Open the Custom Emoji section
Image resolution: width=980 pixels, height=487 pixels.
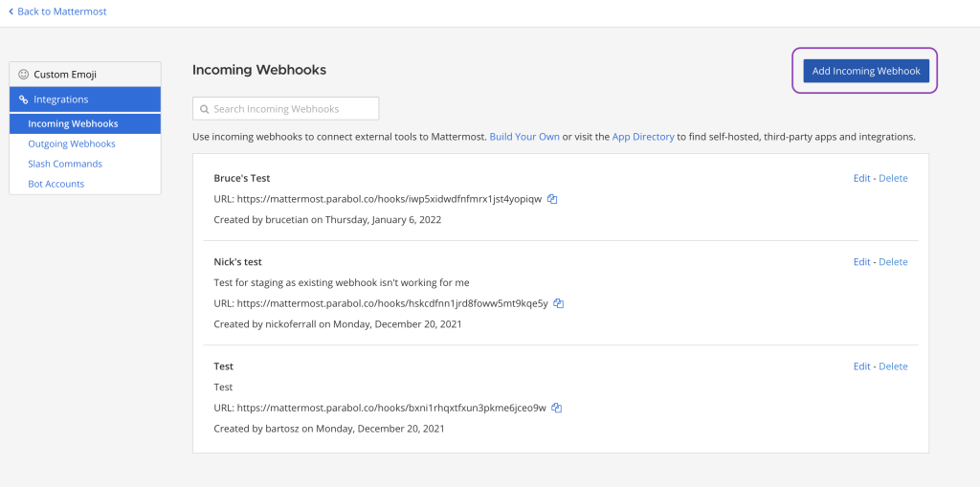pyautogui.click(x=85, y=74)
